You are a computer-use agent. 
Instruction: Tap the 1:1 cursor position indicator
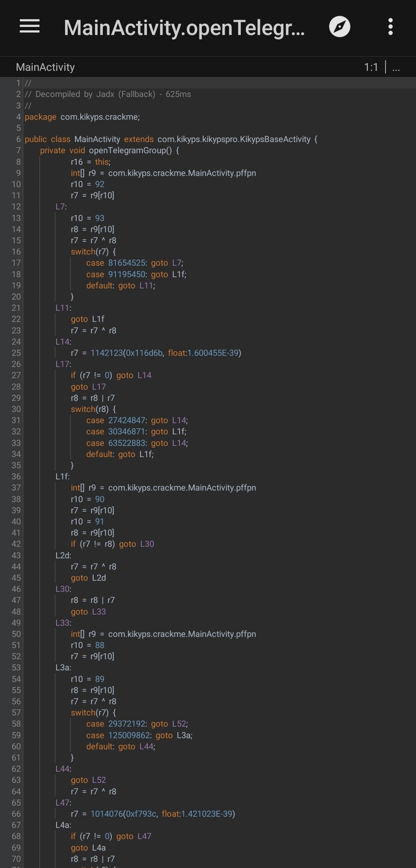371,67
